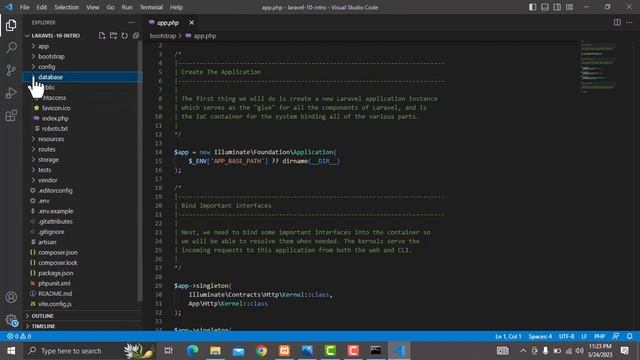640x360 pixels.
Task: Click the New Folder icon in Explorer
Action: [x=113, y=36]
